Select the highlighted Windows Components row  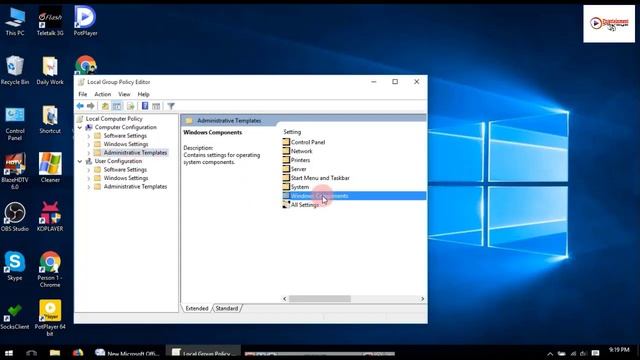coord(354,196)
